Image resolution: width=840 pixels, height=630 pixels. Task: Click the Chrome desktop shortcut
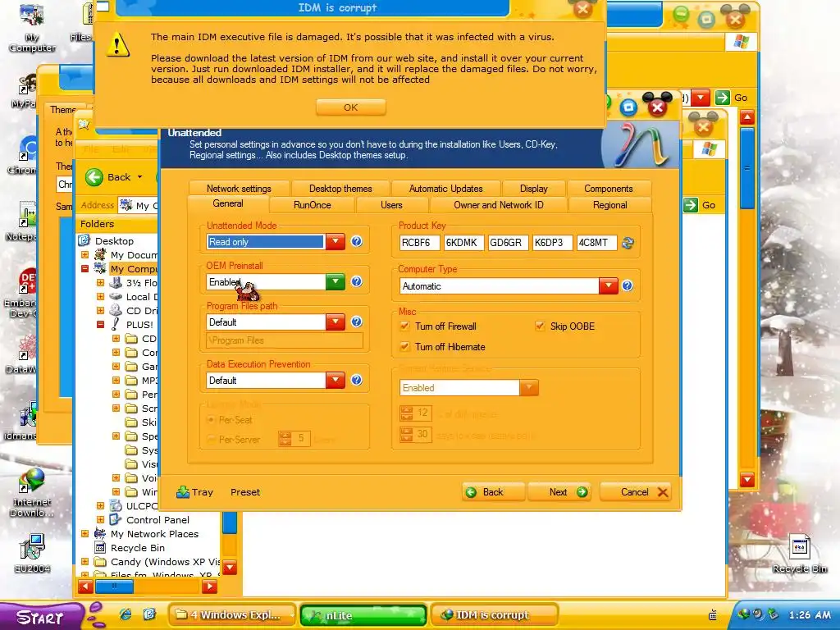click(22, 155)
